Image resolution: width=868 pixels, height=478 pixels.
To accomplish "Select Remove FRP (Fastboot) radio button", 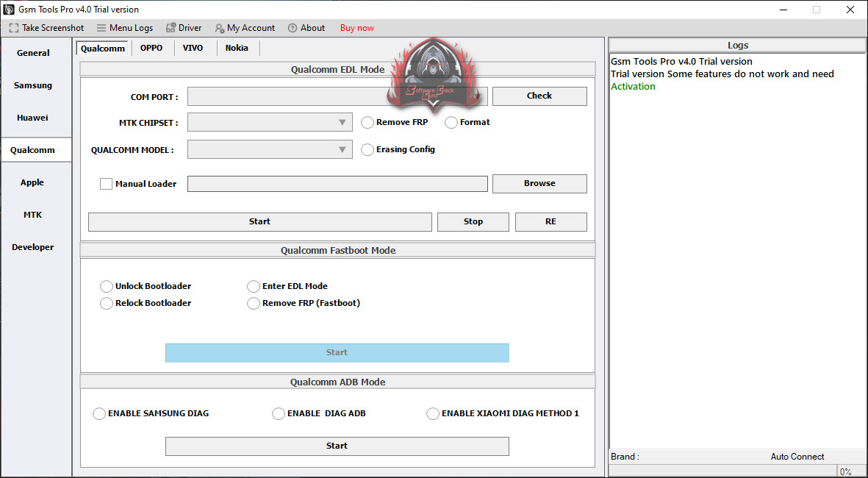I will pyautogui.click(x=253, y=303).
